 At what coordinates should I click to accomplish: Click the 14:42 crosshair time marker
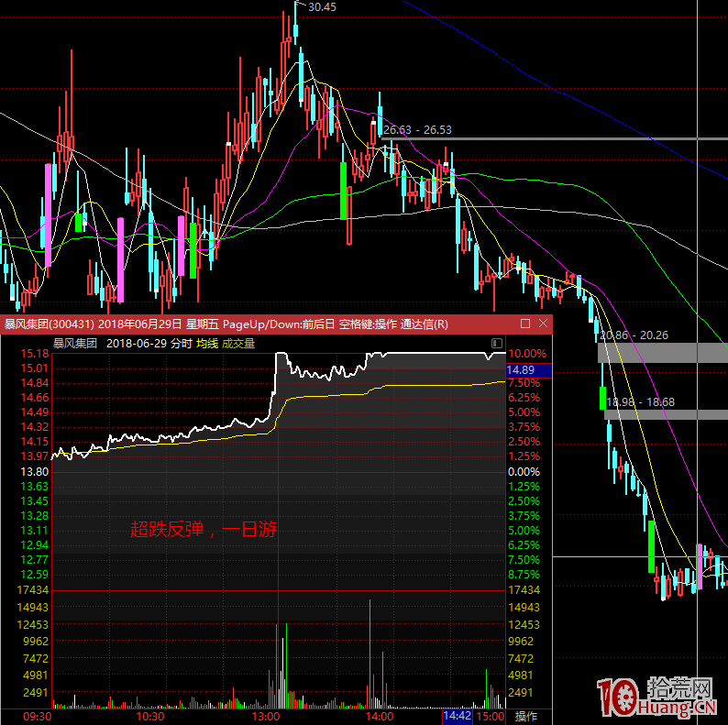(x=457, y=716)
